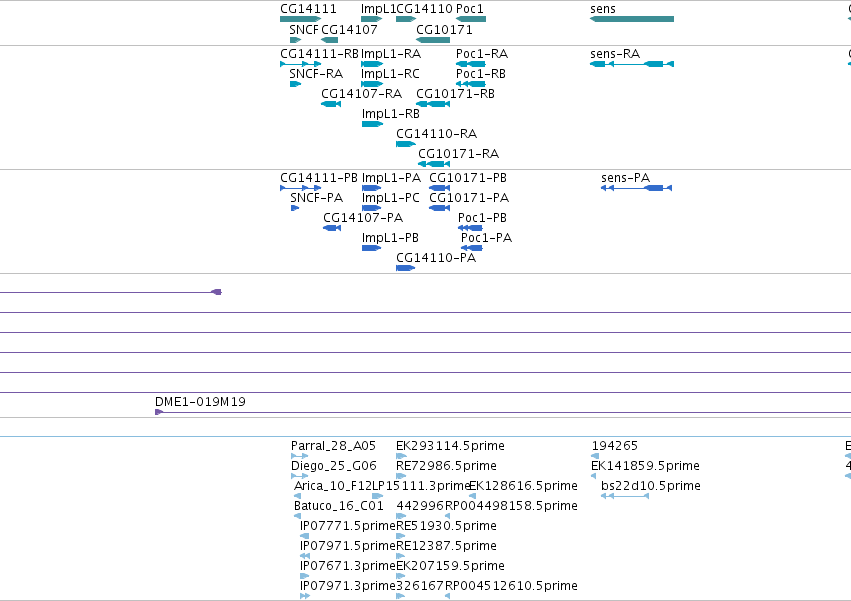
Task: Click the 326167 EST feature
Action: coord(401,596)
